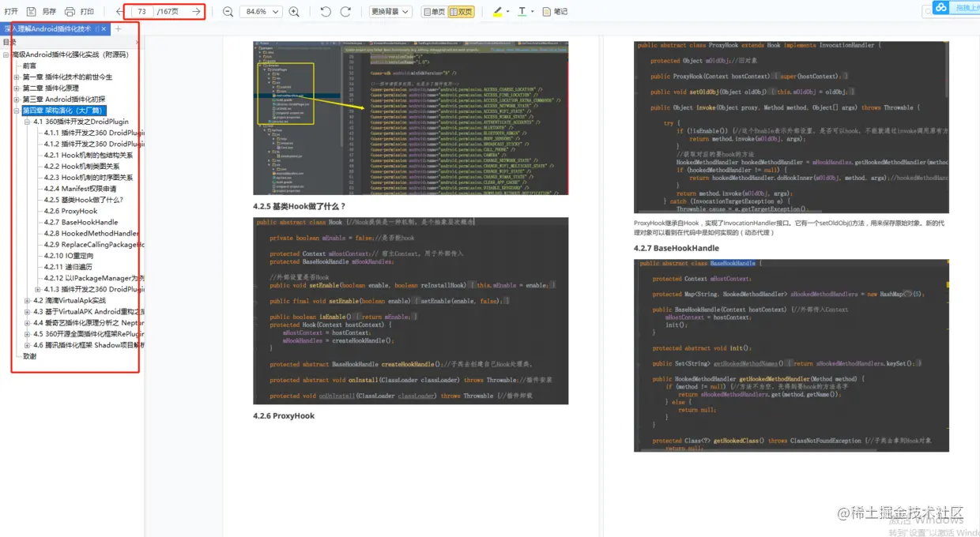980x537 pixels.
Task: Open outline item 4.2.6 ProxyHook
Action: pos(71,211)
